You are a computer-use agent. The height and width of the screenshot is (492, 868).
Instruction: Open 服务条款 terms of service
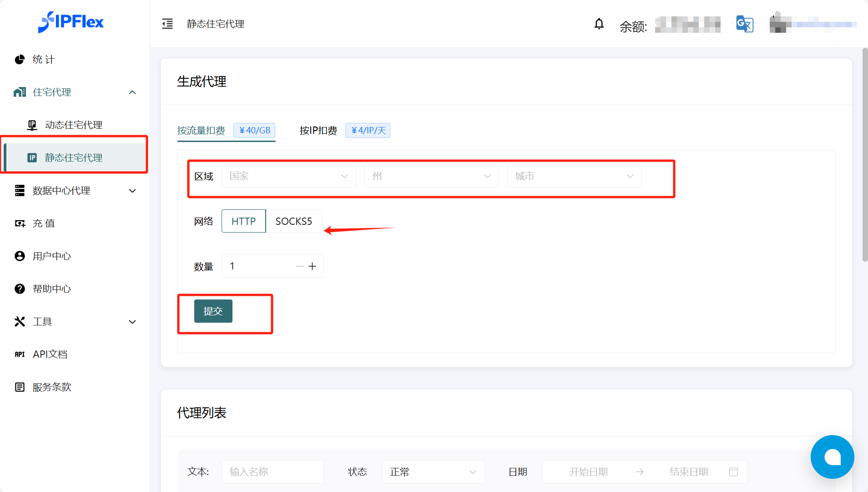pos(51,387)
